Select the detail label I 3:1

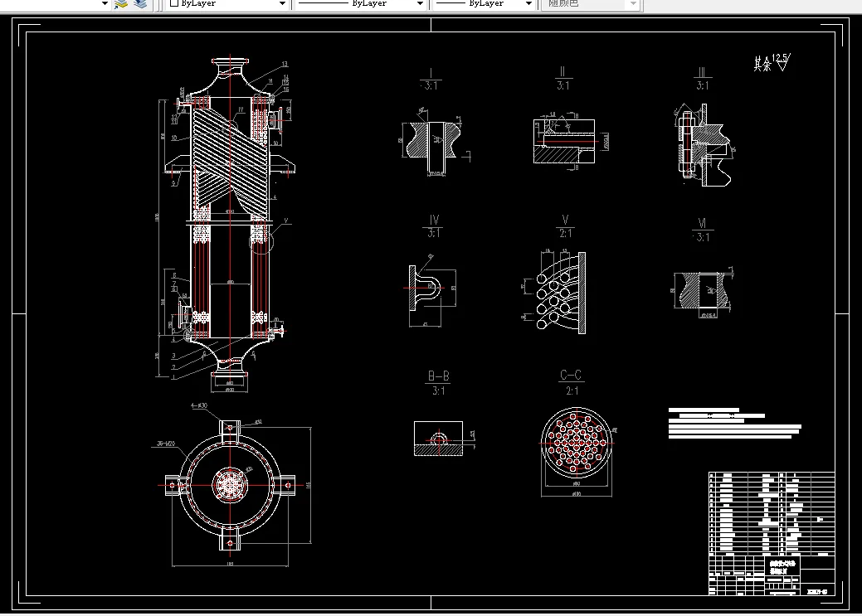pos(431,80)
